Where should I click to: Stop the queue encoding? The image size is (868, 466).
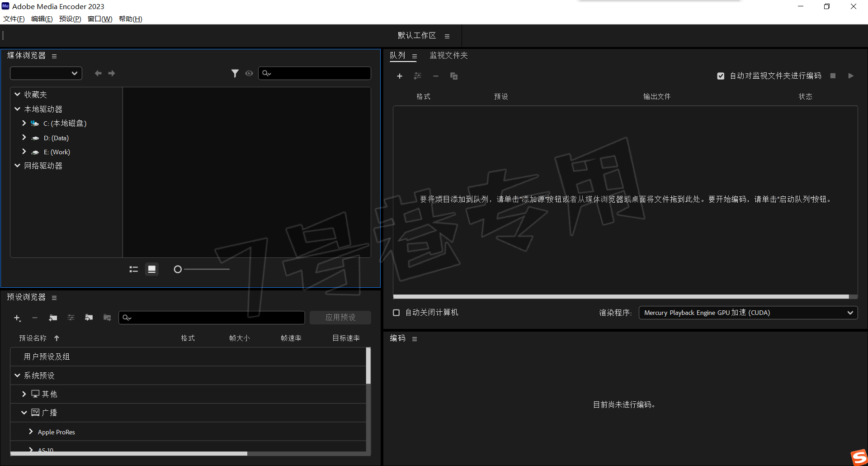pos(833,76)
